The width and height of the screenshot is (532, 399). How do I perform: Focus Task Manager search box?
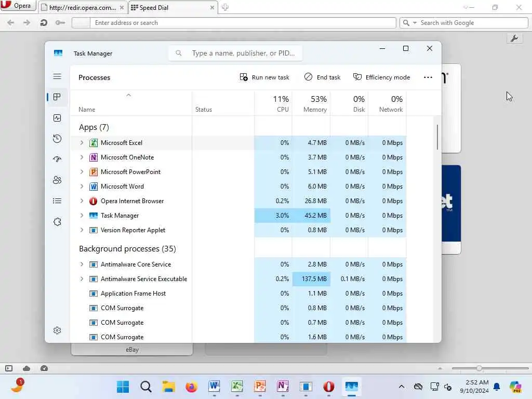(235, 54)
